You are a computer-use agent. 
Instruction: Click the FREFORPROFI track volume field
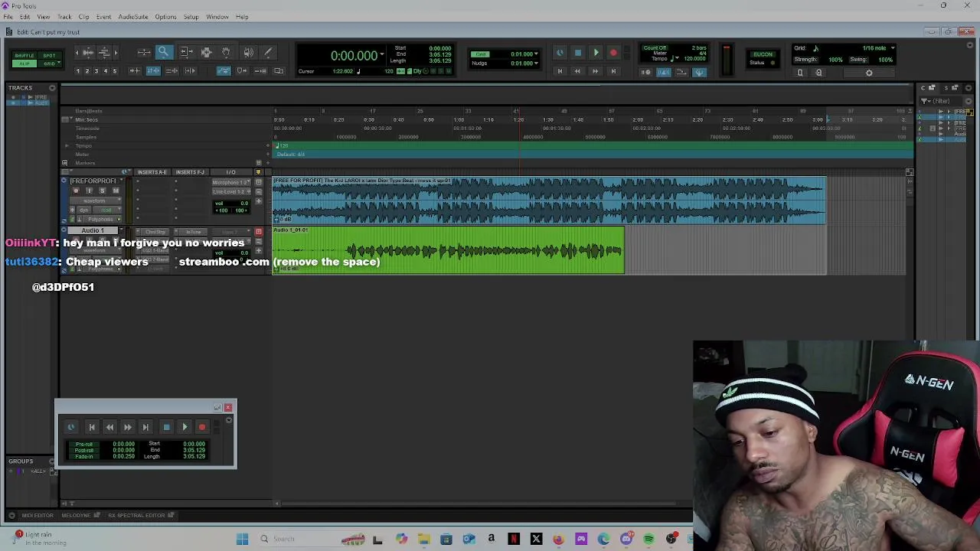tap(231, 204)
